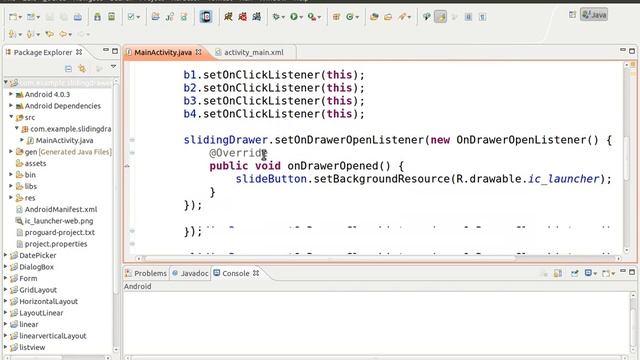Screen dimensions: 640x360
Task: Expand the res folder
Action: click(11, 198)
